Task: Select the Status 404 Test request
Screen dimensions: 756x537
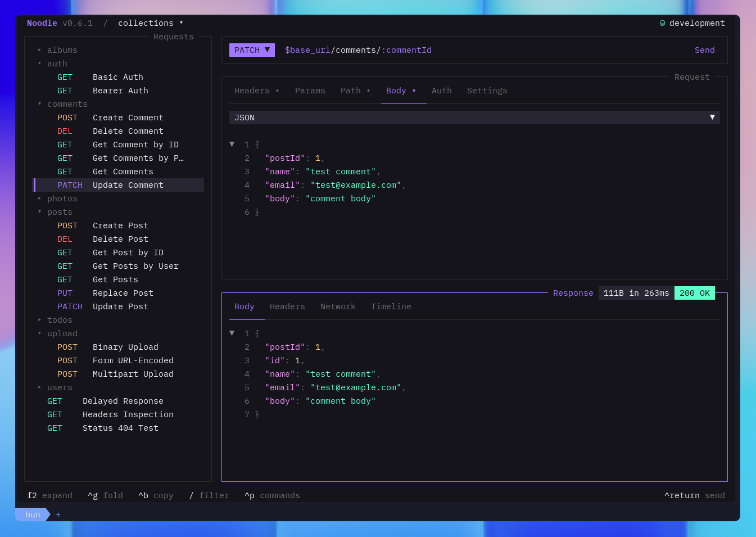Action: coord(119,428)
